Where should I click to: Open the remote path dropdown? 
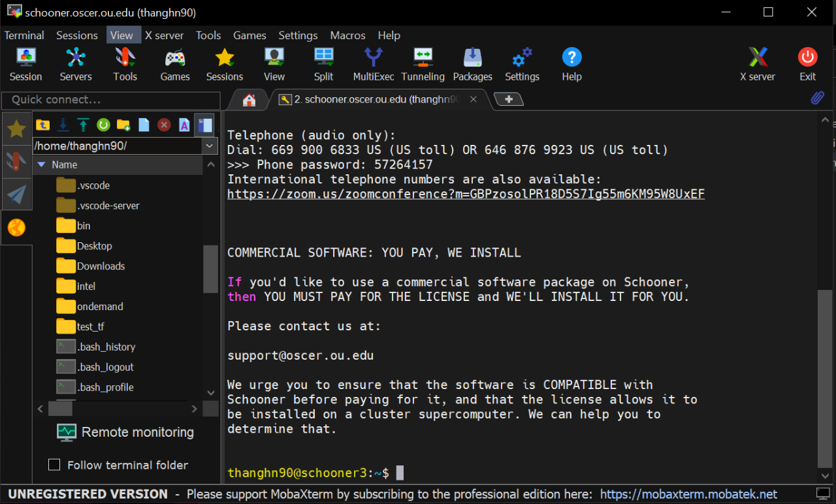pos(209,145)
